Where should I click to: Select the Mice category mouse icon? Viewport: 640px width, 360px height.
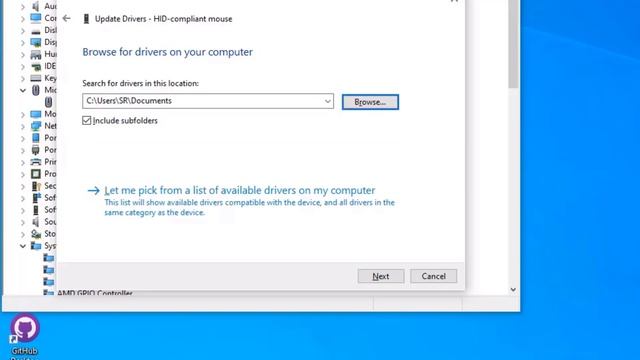coord(36,90)
